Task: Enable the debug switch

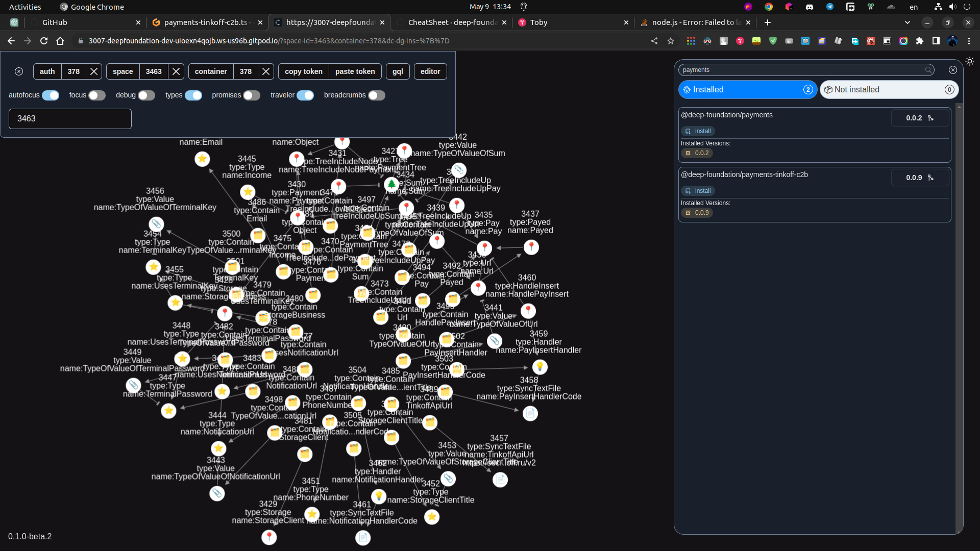Action: [146, 95]
